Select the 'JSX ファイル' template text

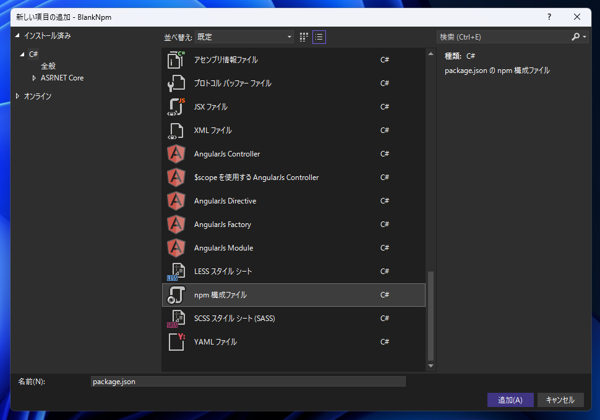211,107
